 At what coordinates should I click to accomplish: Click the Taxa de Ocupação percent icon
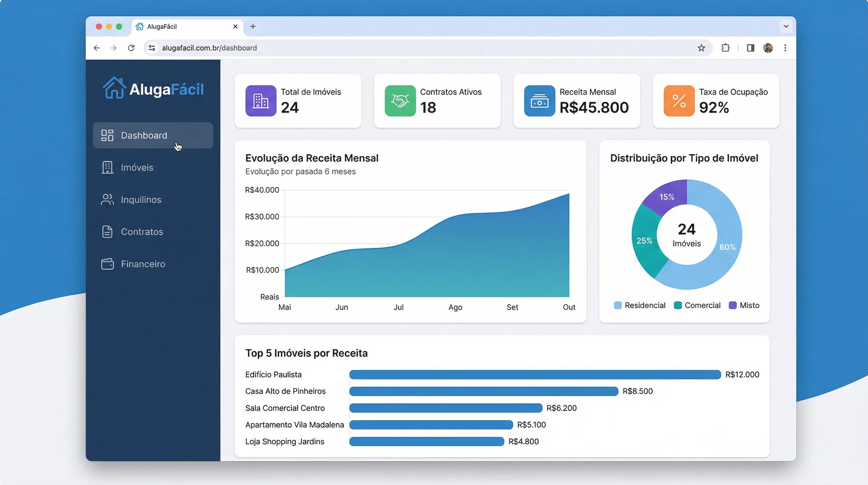click(678, 100)
